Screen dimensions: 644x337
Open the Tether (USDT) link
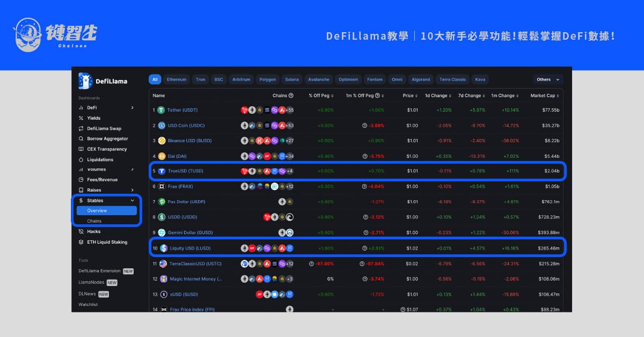(182, 110)
